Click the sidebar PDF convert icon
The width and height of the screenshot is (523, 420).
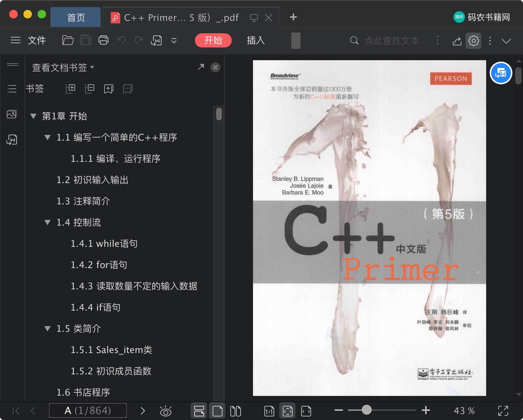[12, 140]
